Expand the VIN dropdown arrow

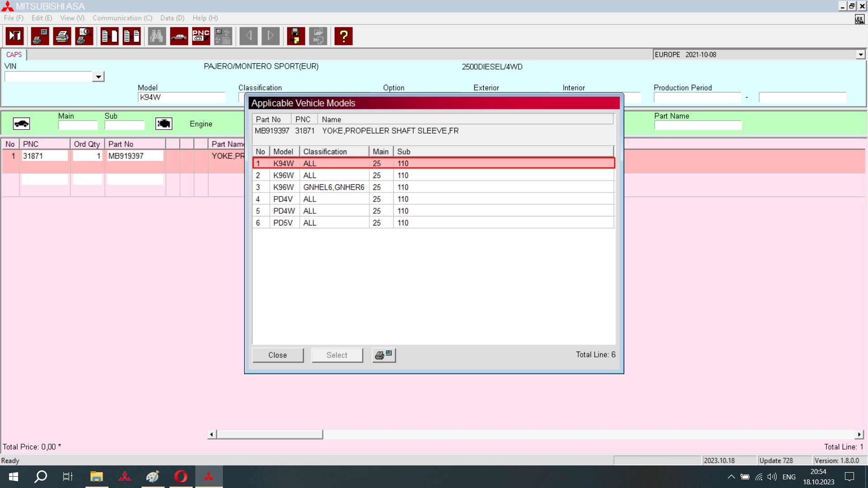pos(98,77)
